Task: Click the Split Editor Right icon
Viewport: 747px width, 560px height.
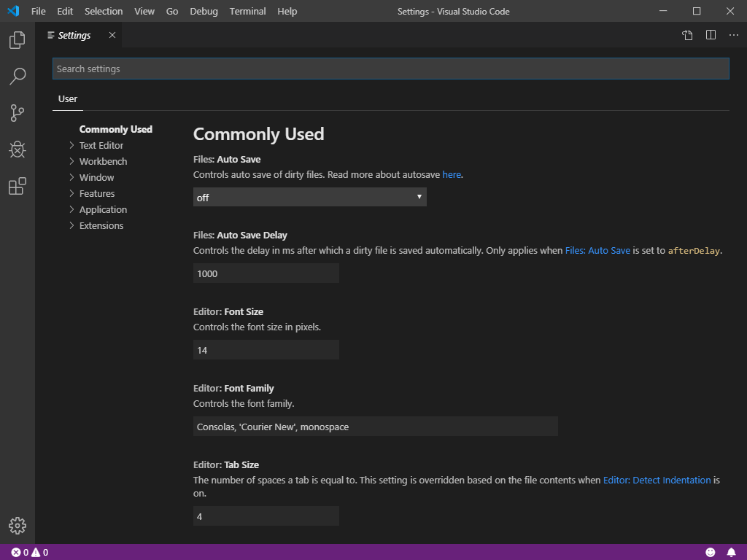Action: click(711, 35)
